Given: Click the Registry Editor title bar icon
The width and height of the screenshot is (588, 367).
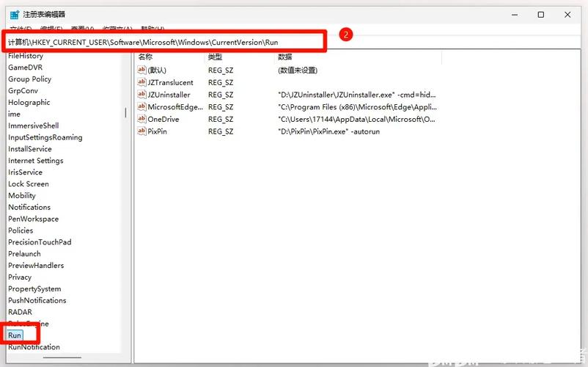Looking at the screenshot, I should [13, 14].
